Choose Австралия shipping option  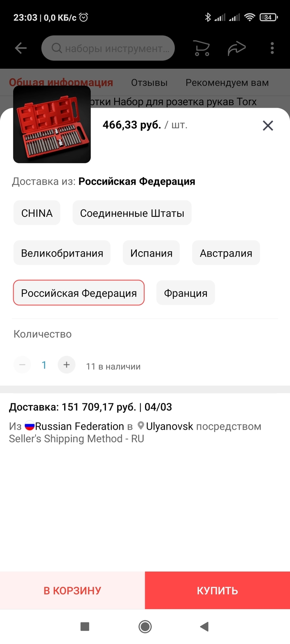[x=226, y=253]
